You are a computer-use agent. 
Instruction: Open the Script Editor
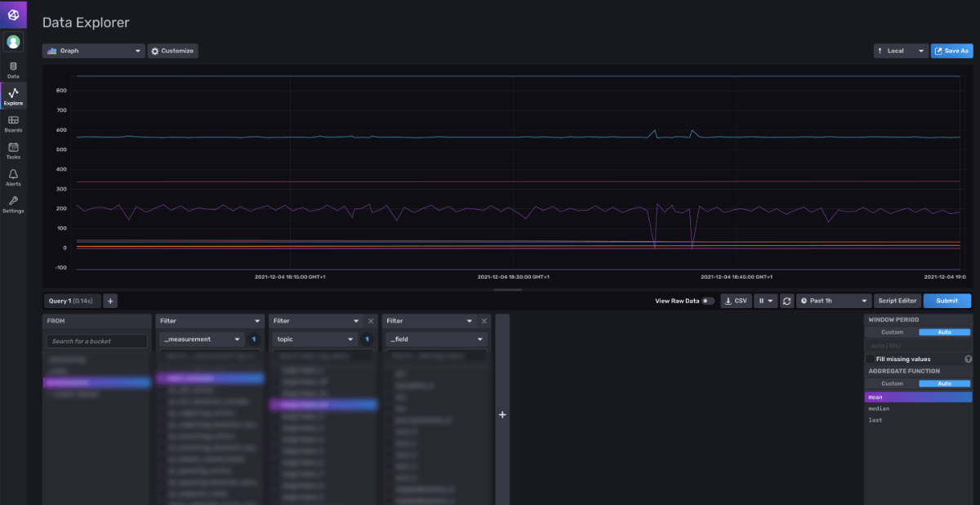point(898,300)
